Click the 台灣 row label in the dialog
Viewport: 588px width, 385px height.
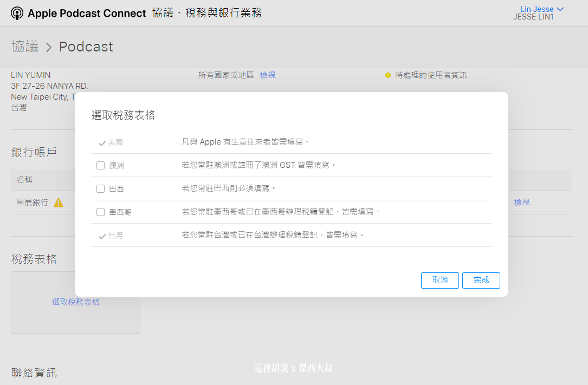coord(115,236)
